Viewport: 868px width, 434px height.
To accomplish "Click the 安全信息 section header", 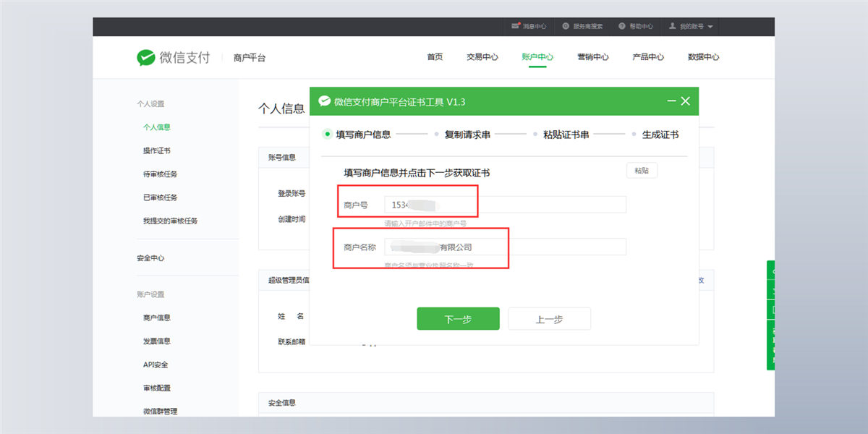I will coord(282,403).
